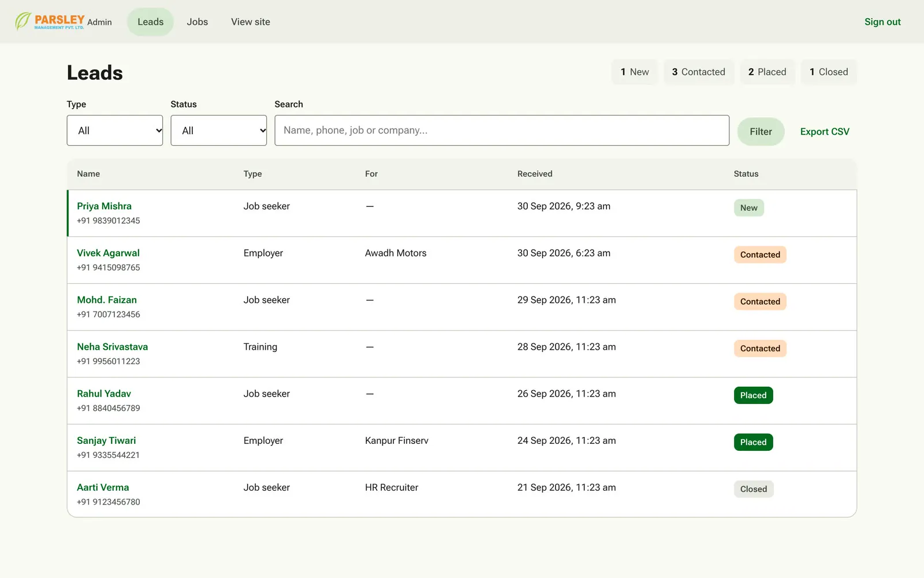Show the 1 New leads chip
The width and height of the screenshot is (924, 578).
point(635,72)
